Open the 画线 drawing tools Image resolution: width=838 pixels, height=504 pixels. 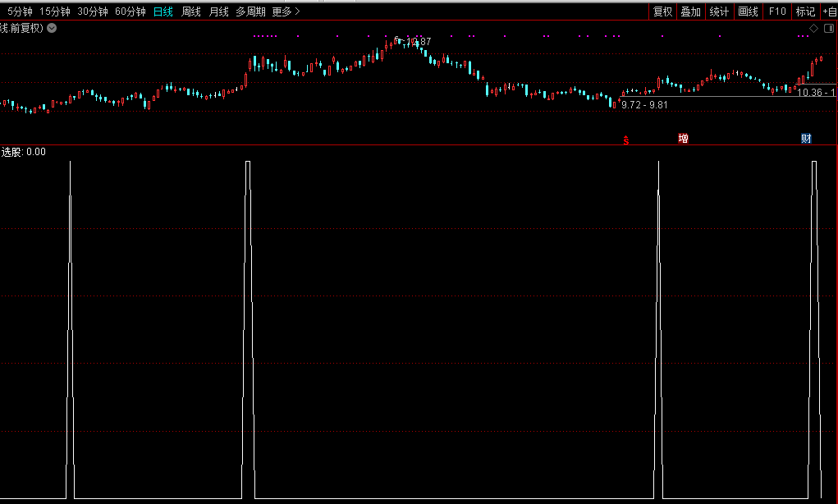(x=748, y=11)
